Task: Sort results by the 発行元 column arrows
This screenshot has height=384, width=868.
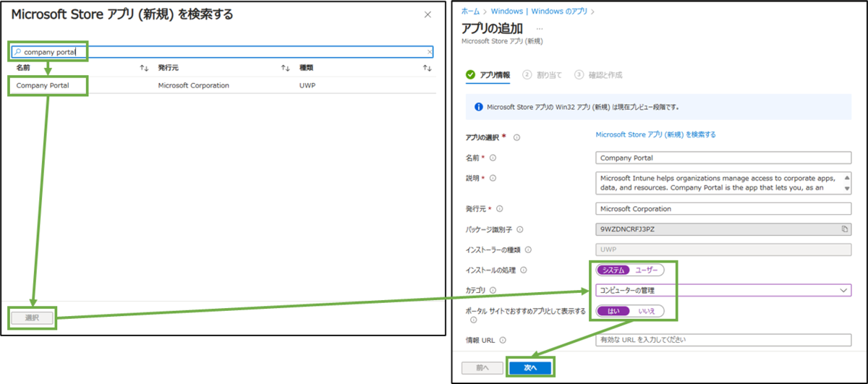Action: (285, 68)
